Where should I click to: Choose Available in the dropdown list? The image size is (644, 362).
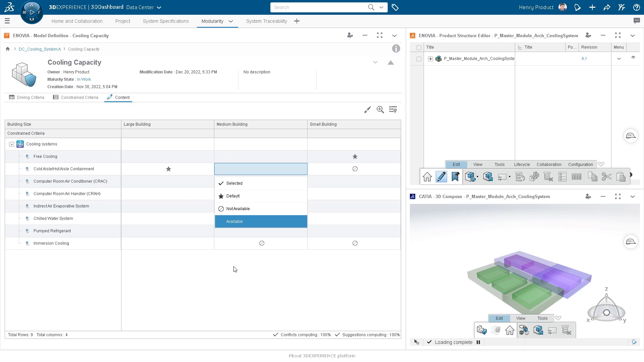pos(261,222)
